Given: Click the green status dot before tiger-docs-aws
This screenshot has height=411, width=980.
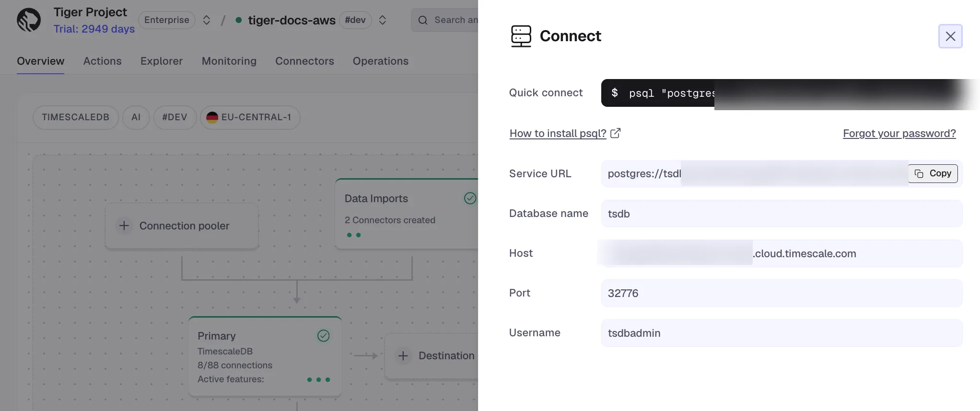Looking at the screenshot, I should [238, 20].
